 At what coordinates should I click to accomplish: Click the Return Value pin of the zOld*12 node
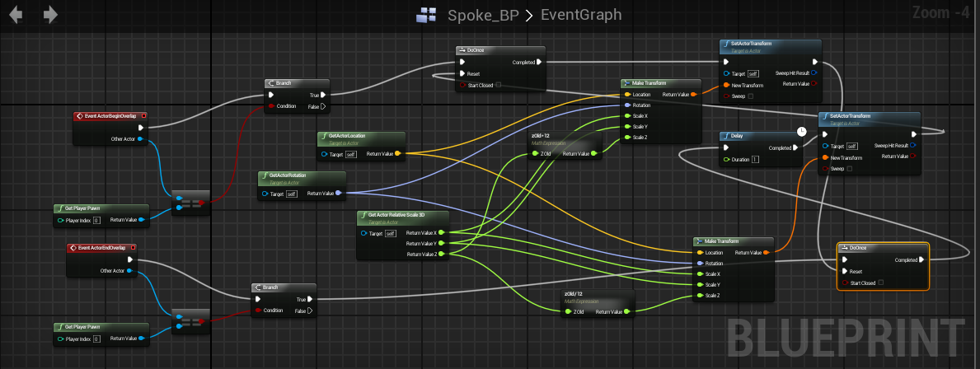pyautogui.click(x=594, y=153)
